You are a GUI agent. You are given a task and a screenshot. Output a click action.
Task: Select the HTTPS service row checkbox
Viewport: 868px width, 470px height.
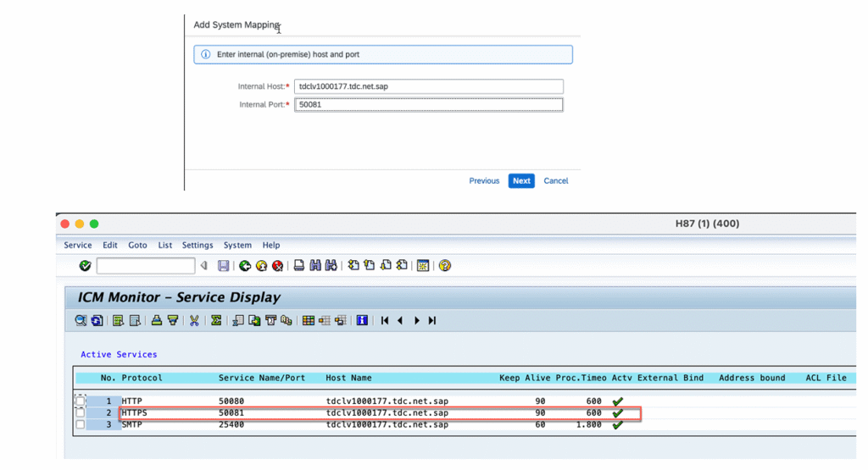81,412
